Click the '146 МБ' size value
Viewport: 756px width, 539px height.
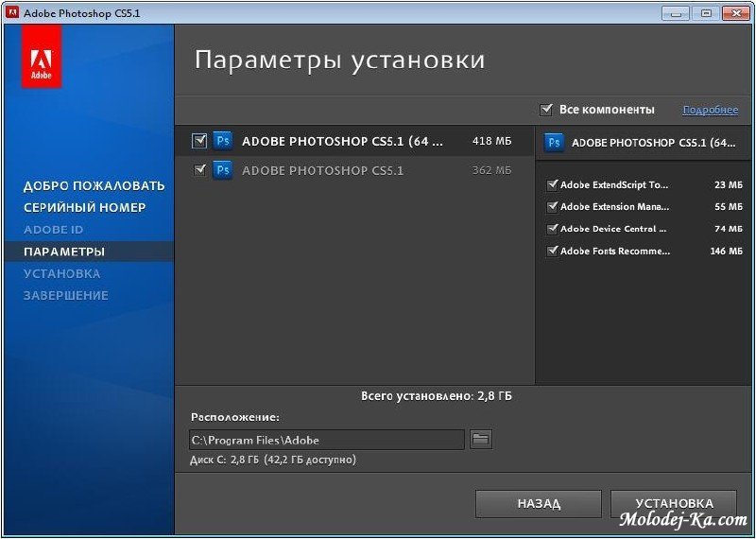click(726, 251)
